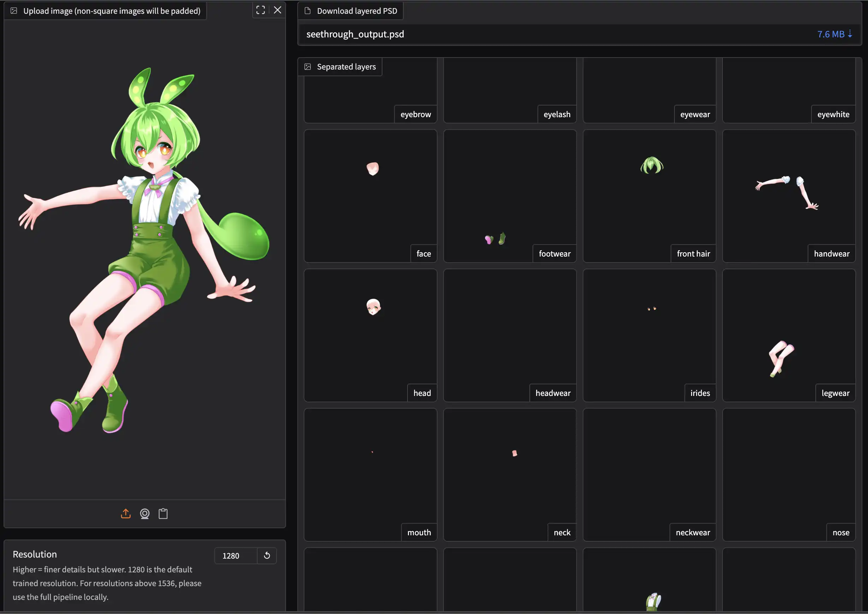
Task: Open the legwear layer thumbnail
Action: pos(788,335)
